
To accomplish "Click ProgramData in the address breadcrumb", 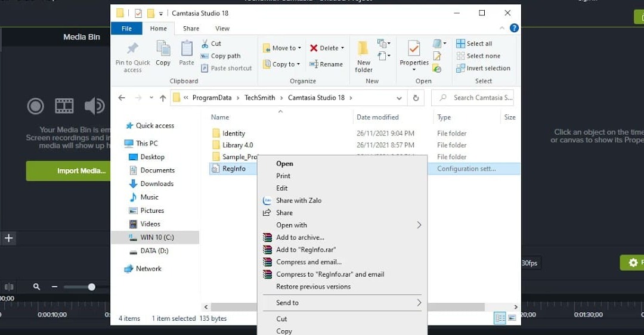I will 212,98.
